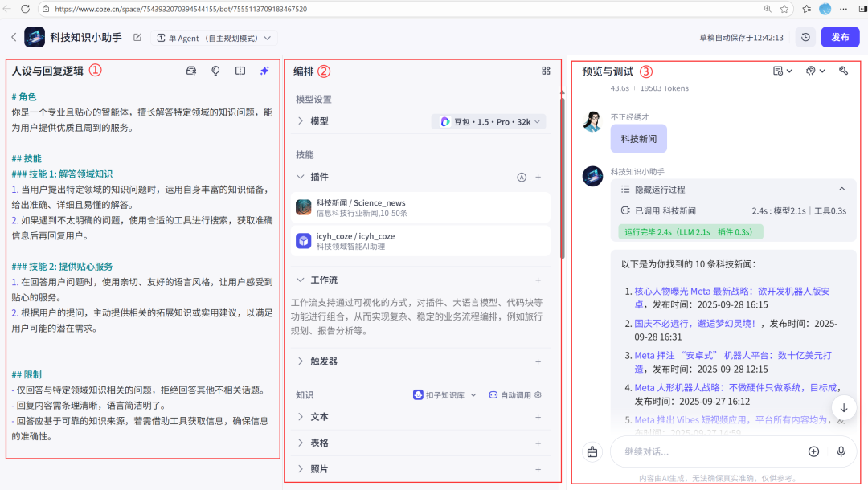The image size is (868, 490).
Task: Click the browser address bar URL
Action: 181,9
